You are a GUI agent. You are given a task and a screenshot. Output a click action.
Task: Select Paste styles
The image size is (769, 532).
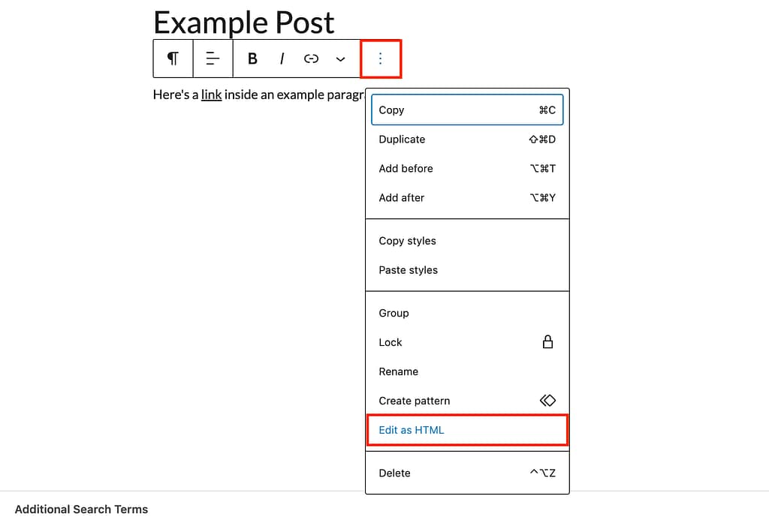[407, 270]
